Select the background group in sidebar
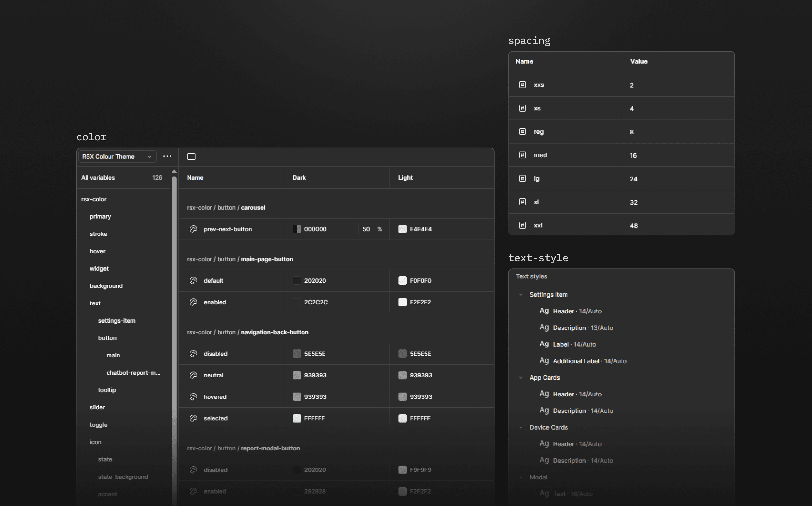 pyautogui.click(x=106, y=286)
